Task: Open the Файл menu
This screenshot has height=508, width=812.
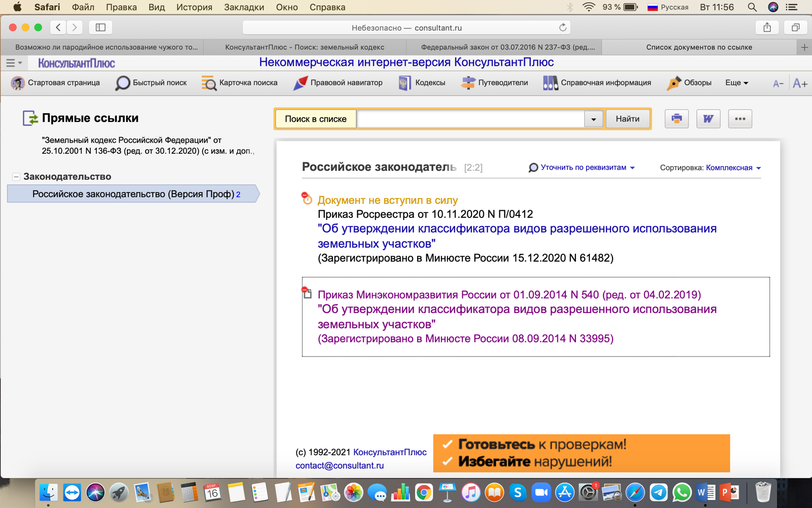Action: pos(83,7)
